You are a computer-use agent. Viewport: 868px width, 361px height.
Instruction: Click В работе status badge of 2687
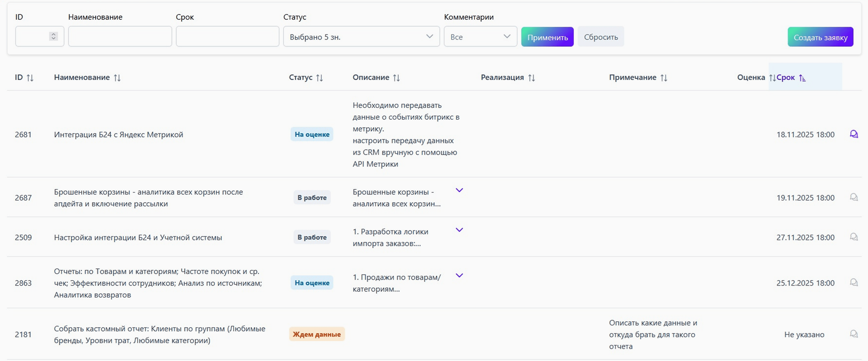click(312, 197)
